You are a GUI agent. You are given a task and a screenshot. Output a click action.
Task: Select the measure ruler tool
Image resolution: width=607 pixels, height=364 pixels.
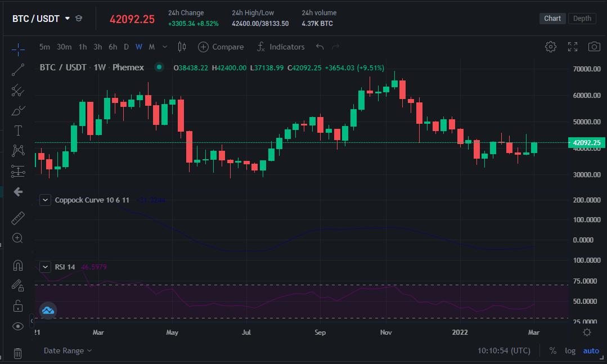click(x=17, y=218)
